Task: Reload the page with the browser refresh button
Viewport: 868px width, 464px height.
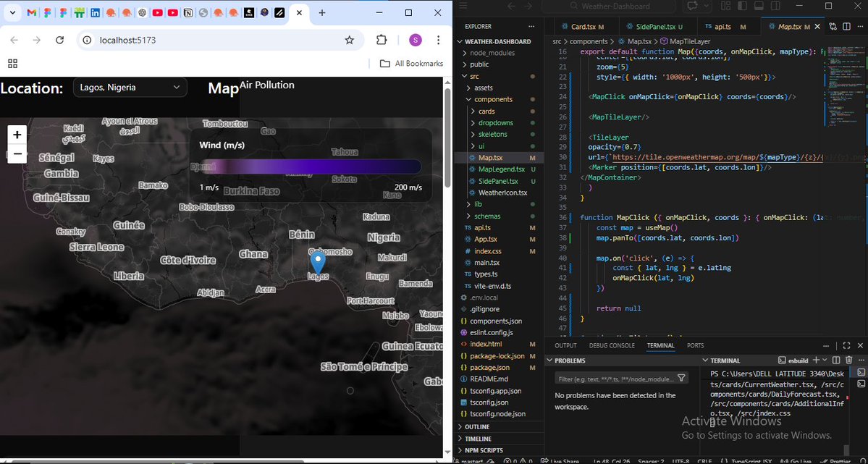Action: coord(60,41)
